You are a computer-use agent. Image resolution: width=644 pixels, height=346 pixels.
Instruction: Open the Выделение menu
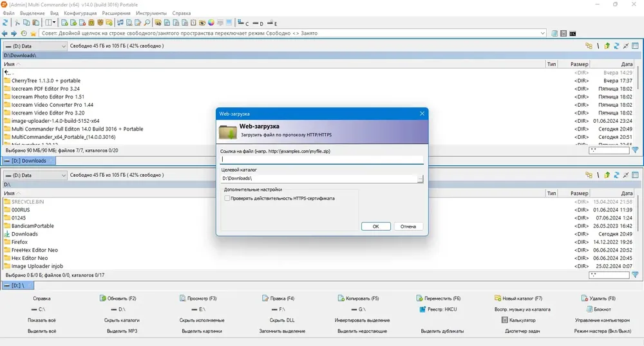(x=32, y=13)
